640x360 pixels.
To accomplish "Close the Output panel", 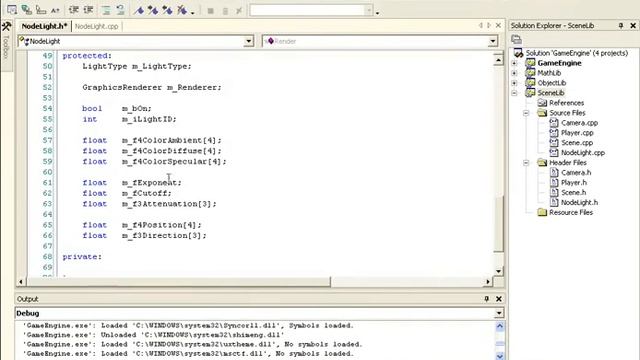I will coord(499,299).
